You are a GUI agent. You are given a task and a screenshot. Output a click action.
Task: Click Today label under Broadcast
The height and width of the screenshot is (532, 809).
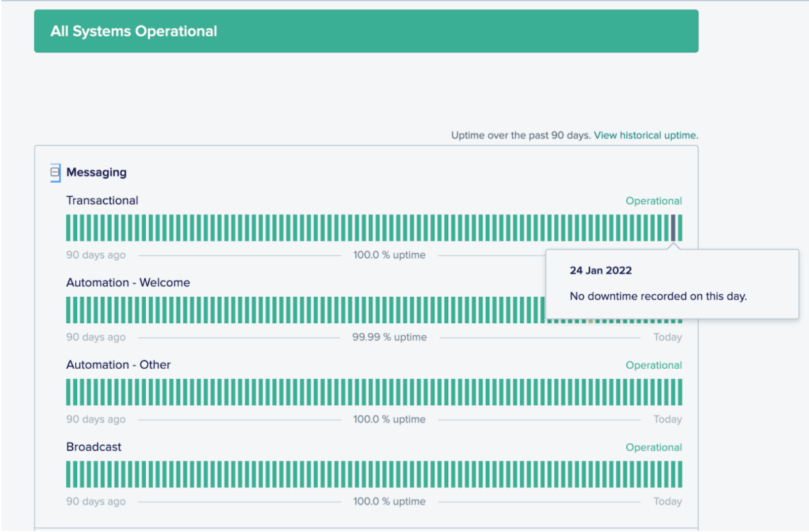(x=668, y=501)
